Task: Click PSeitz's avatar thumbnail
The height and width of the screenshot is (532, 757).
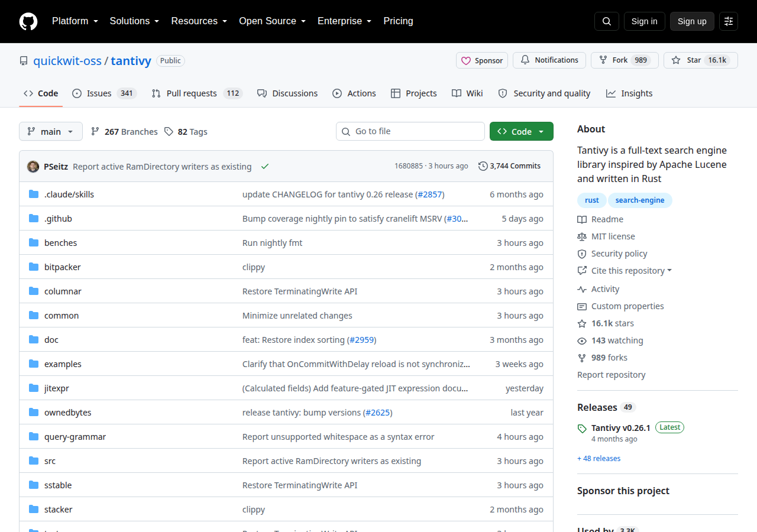Action: [x=33, y=166]
